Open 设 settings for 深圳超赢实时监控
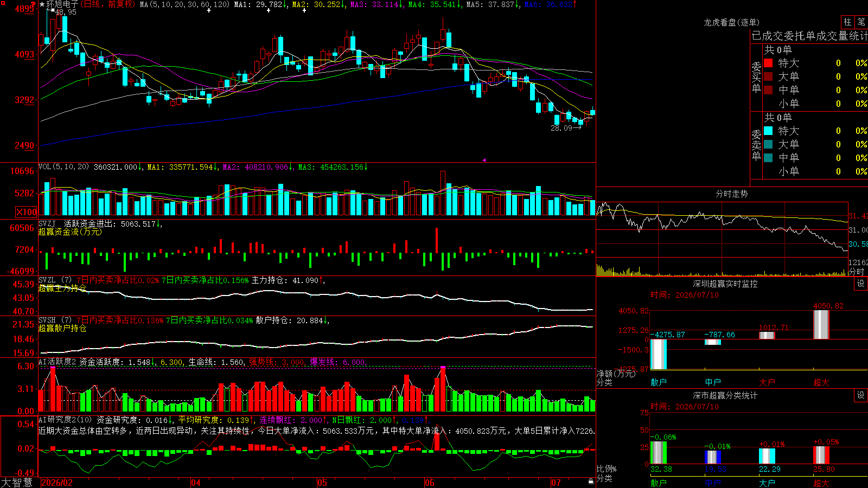The height and width of the screenshot is (488, 868). tap(861, 284)
